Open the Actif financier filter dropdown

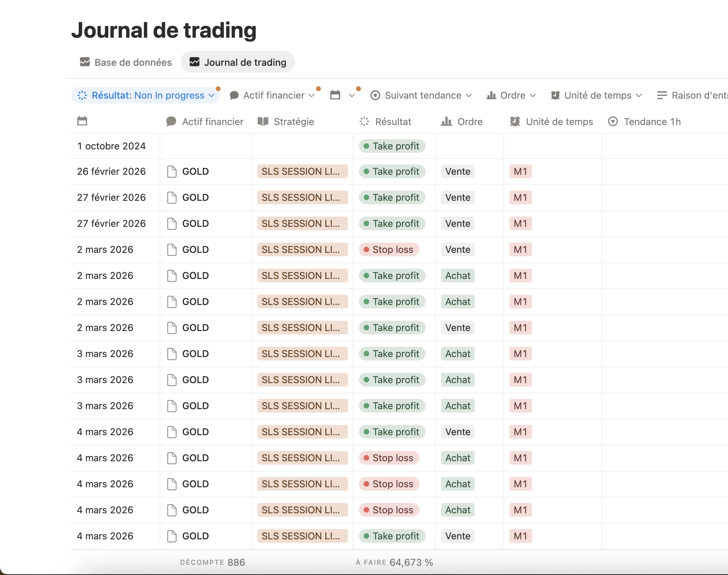point(272,95)
